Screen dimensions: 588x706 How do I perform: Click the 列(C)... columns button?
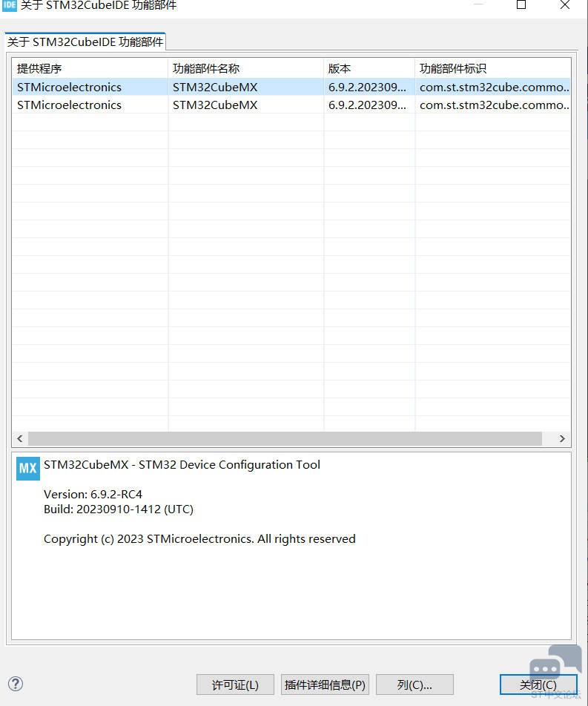pos(414,684)
